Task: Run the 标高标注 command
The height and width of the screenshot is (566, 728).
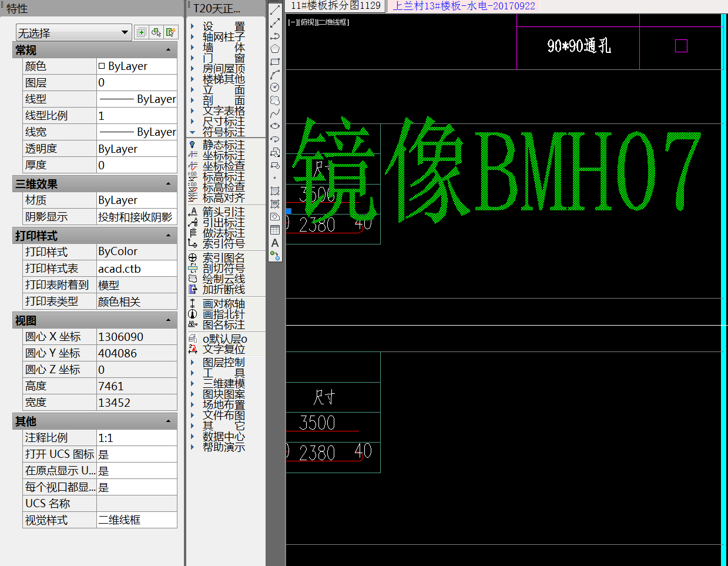Action: coord(223,177)
